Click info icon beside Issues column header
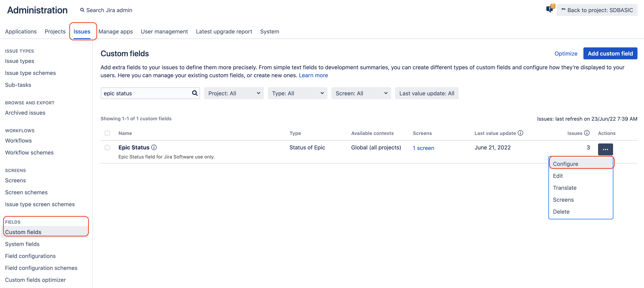 point(587,133)
